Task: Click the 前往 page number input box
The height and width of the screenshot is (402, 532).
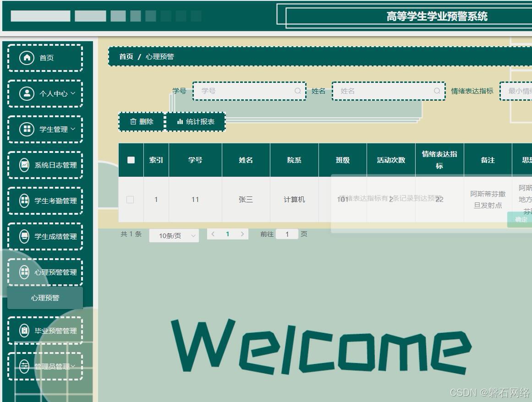Action: pos(287,234)
